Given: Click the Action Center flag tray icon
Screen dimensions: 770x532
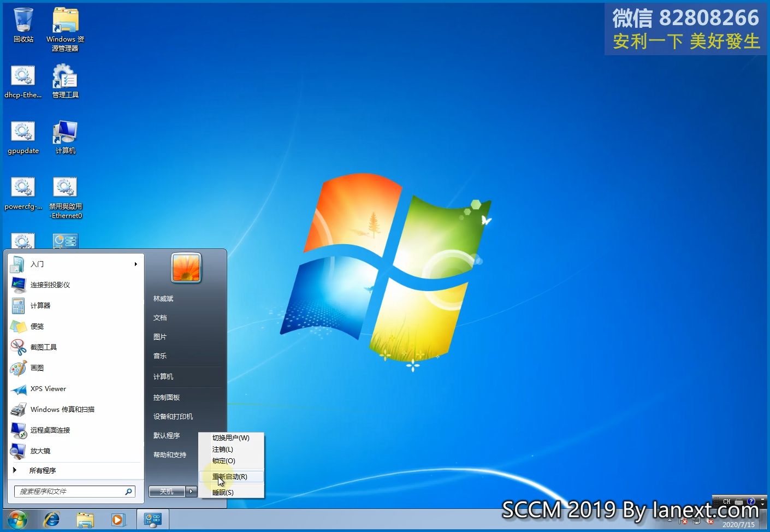Looking at the screenshot, I should [683, 520].
